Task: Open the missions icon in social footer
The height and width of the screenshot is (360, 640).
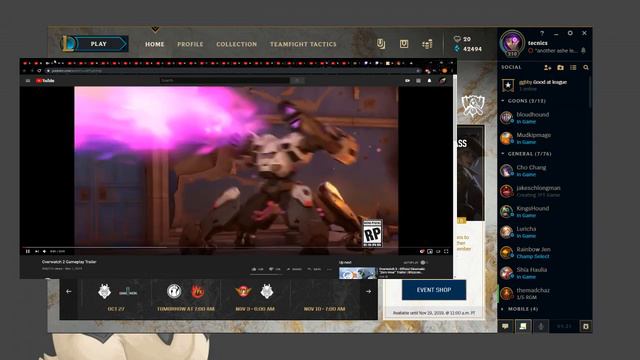Action: 523,326
